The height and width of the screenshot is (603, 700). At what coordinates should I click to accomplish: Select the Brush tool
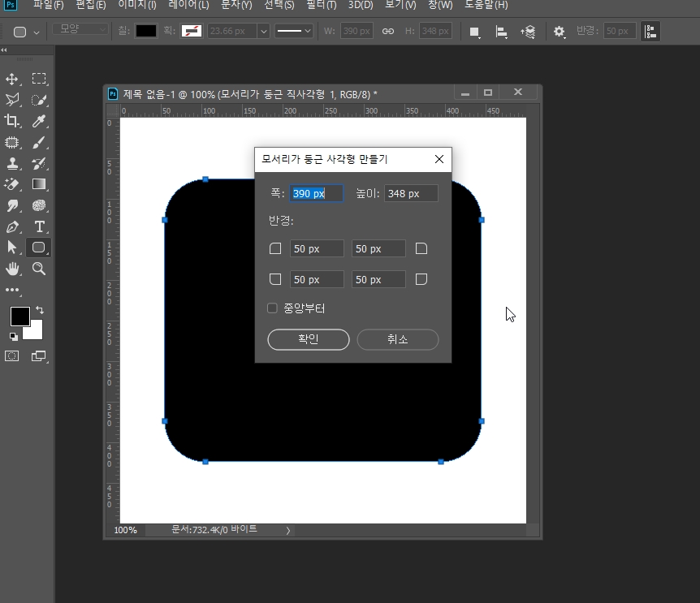(x=39, y=142)
